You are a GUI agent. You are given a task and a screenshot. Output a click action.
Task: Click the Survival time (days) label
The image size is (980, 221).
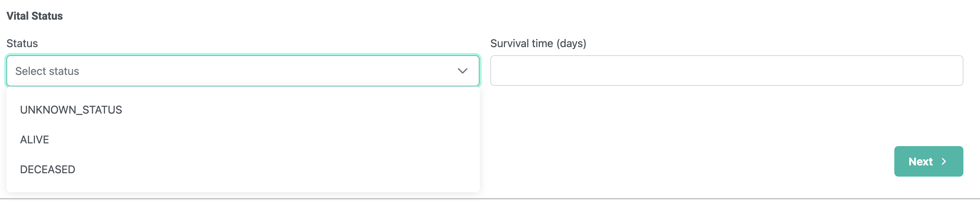click(538, 43)
